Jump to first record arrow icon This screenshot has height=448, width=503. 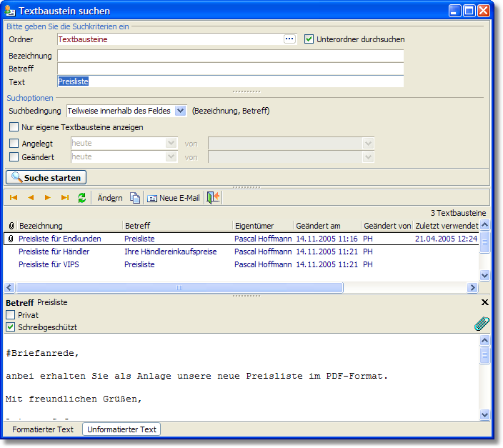tap(14, 198)
